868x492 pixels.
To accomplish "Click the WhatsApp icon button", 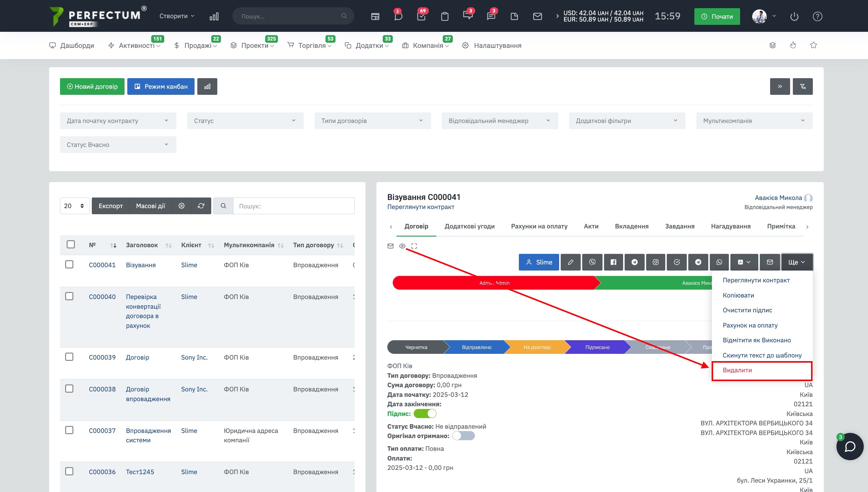I will (x=719, y=262).
